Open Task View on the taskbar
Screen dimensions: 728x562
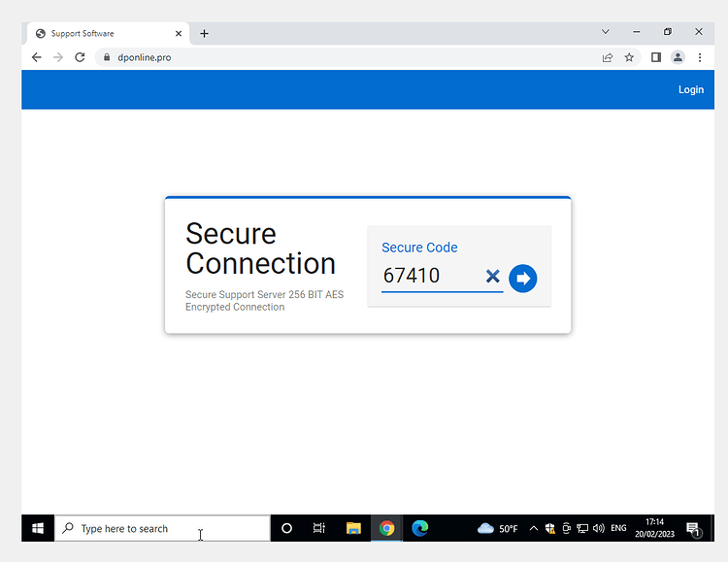(319, 528)
